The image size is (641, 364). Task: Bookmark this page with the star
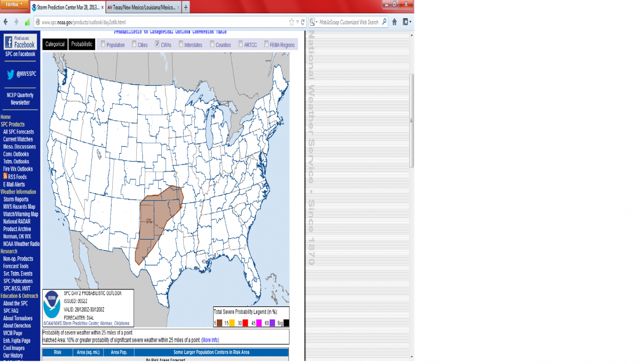coord(292,22)
